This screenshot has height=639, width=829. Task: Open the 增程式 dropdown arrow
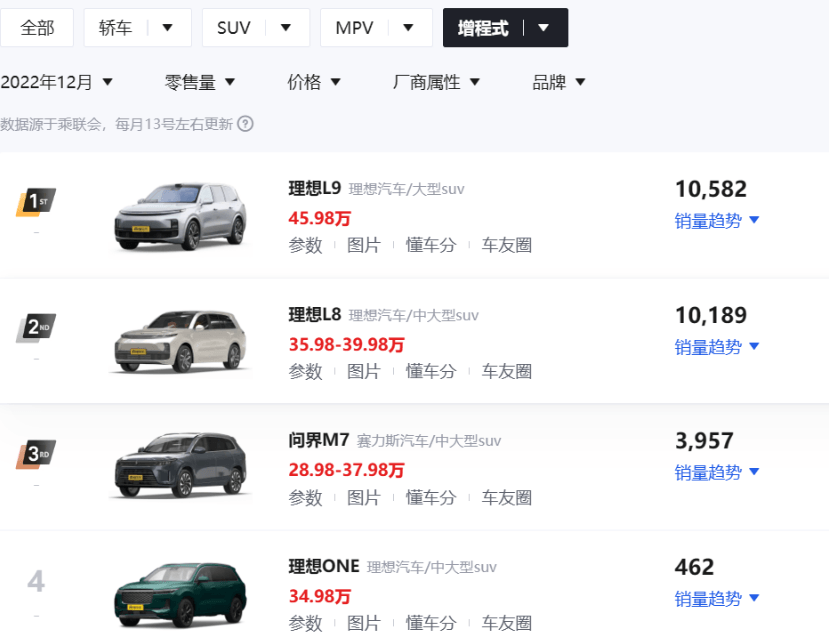point(544,27)
